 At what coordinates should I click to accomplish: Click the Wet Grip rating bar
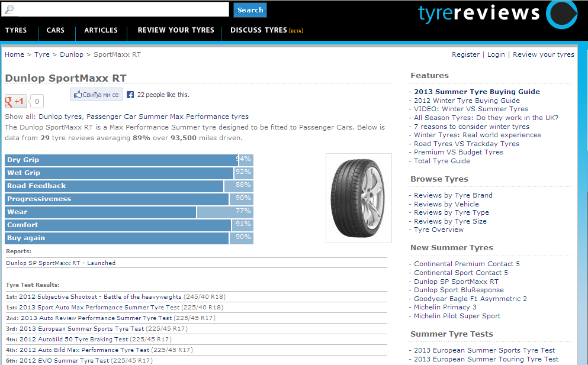tap(129, 173)
